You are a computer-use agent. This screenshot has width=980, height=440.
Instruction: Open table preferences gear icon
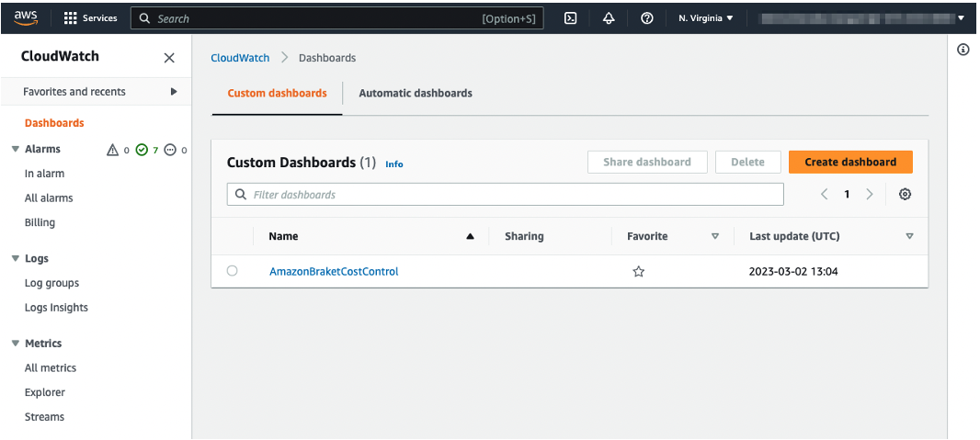point(905,194)
